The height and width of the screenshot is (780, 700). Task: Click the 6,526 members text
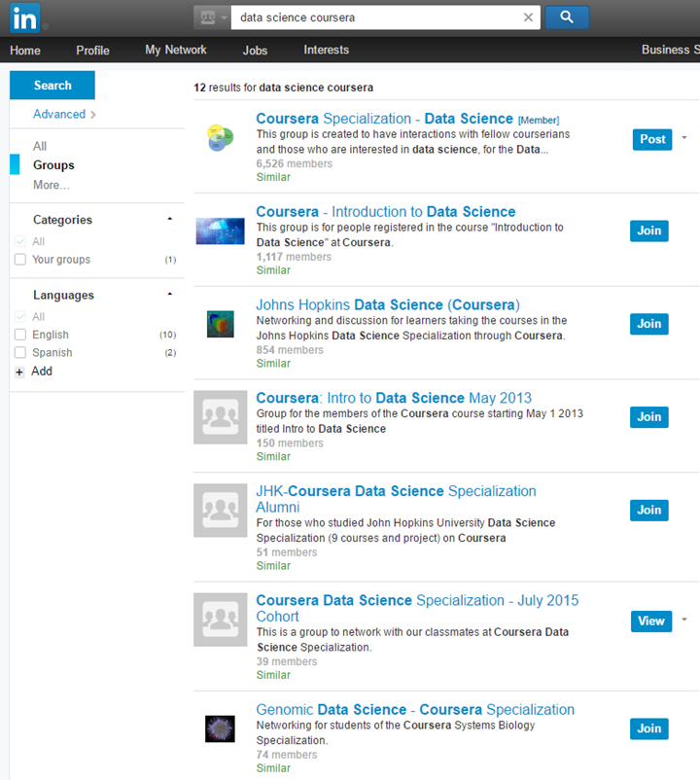point(295,163)
